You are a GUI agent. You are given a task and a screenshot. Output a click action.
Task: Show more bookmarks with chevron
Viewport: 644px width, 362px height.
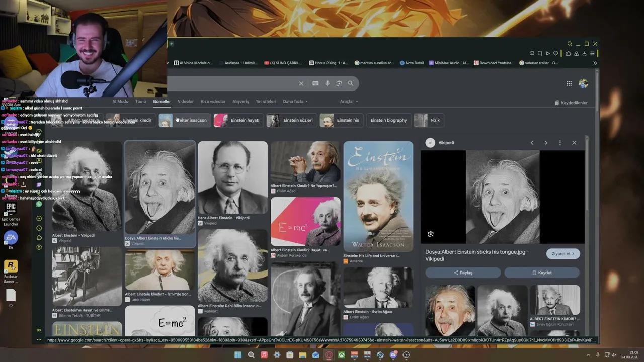point(595,63)
